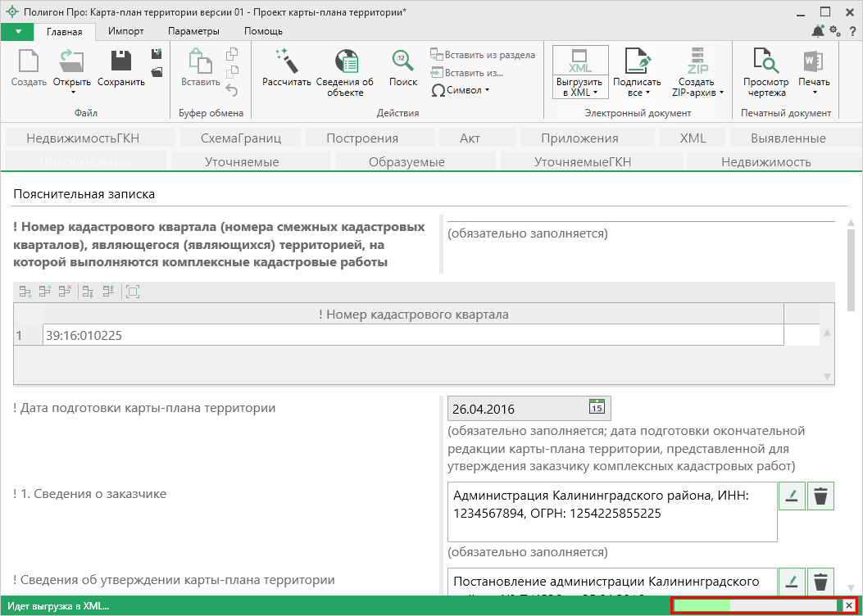Click the Рассчитать magic wand icon
The image size is (863, 616).
(286, 61)
